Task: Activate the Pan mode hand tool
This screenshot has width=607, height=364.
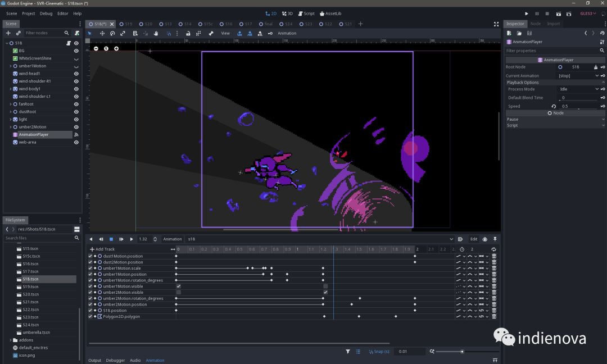Action: pyautogui.click(x=156, y=33)
